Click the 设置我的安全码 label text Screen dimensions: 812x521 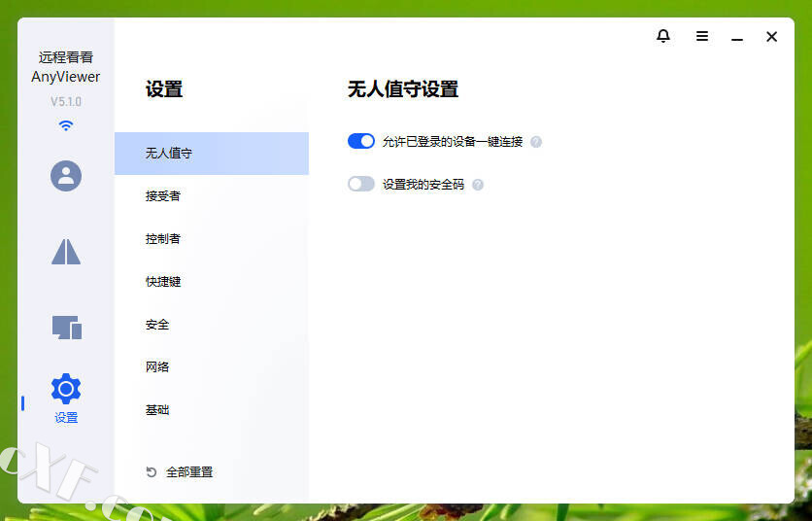click(423, 185)
